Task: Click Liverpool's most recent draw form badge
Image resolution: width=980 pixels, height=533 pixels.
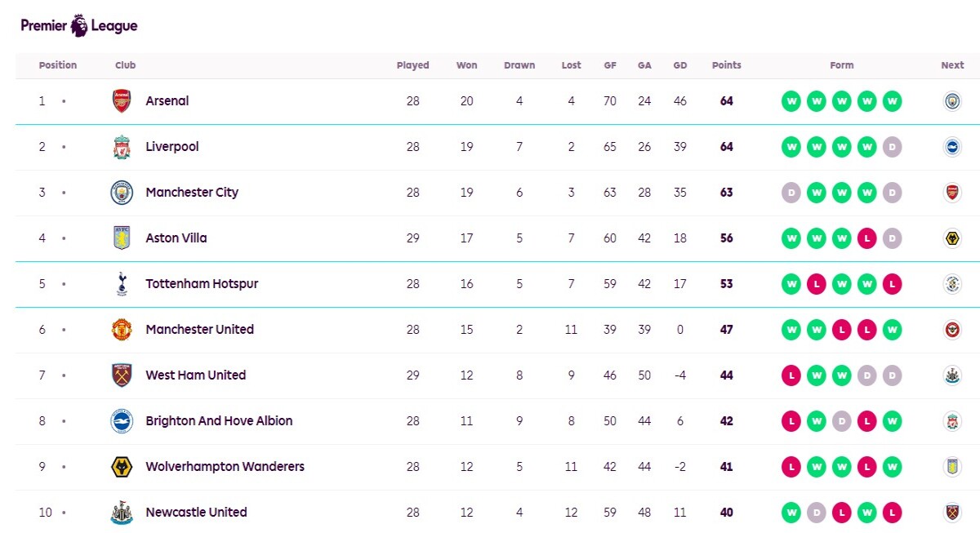Action: (x=892, y=147)
